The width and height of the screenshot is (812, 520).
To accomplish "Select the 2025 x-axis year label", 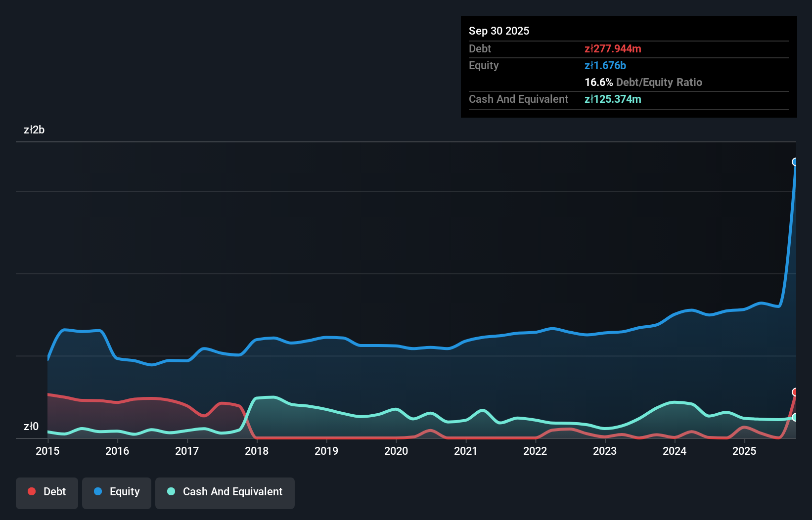I will pos(744,451).
